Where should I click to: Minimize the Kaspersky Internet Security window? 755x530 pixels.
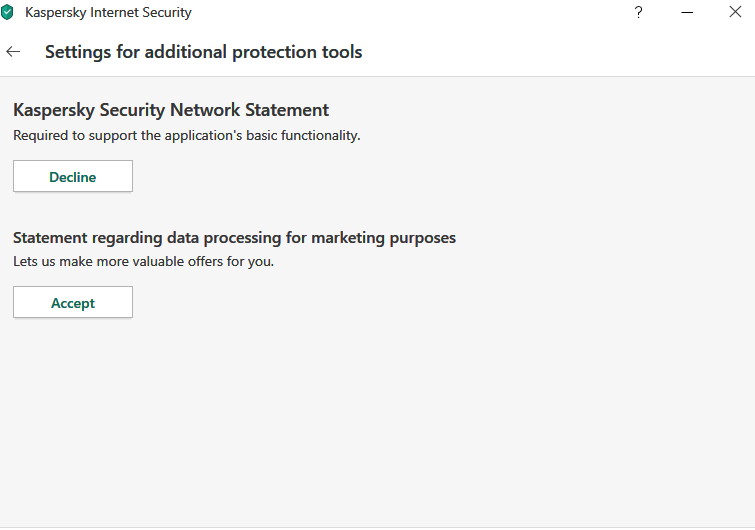[688, 13]
